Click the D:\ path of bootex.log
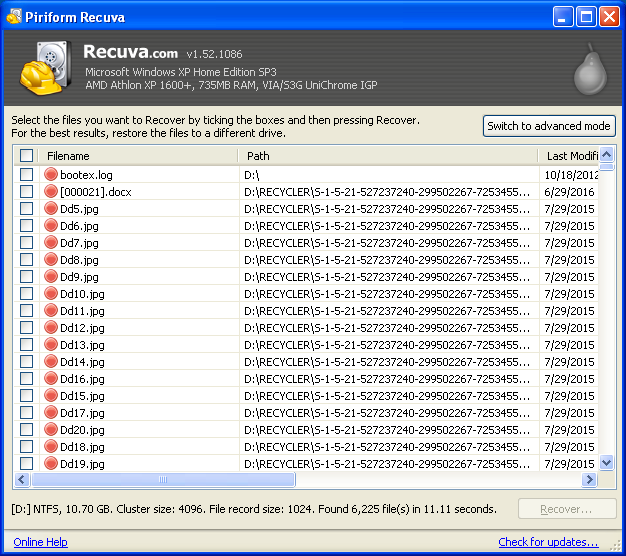The width and height of the screenshot is (626, 556). [x=252, y=175]
